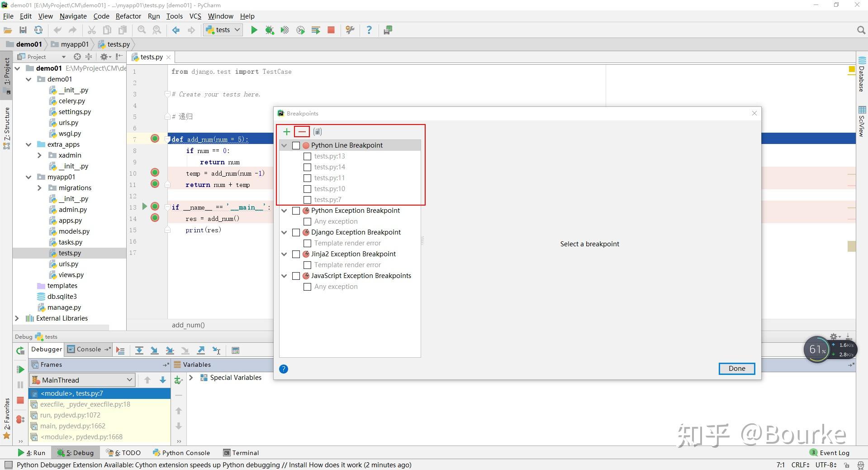
Task: Click the Done button
Action: click(x=736, y=369)
